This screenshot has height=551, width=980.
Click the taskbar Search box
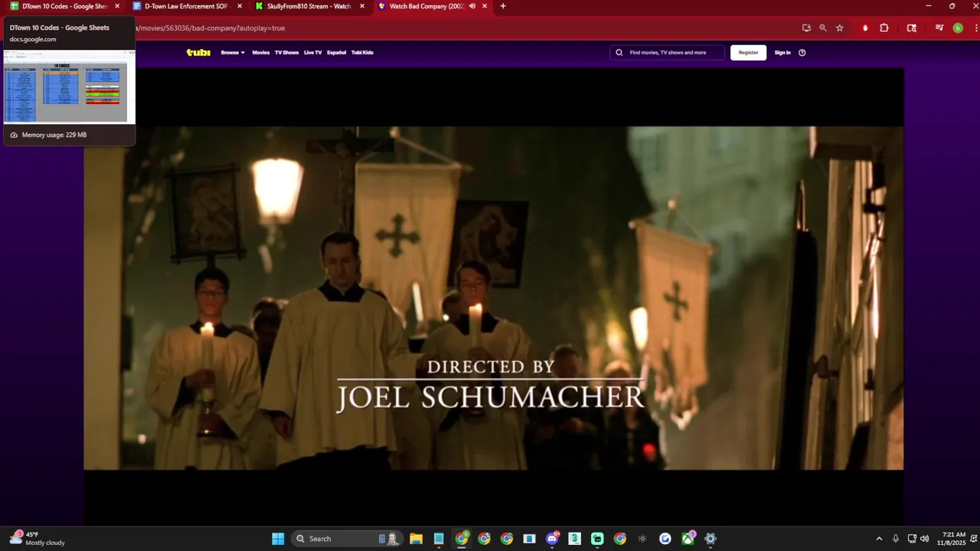(348, 539)
